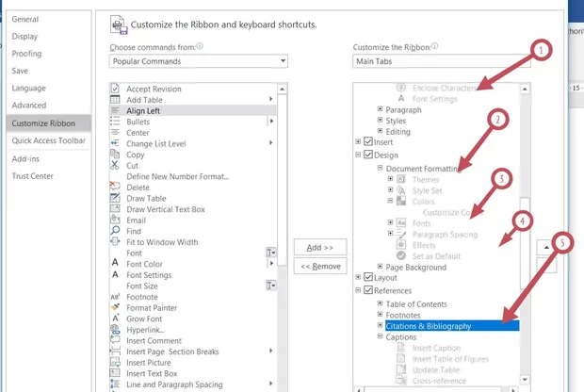This screenshot has height=392, width=584.
Task: Click the Accept Revision command icon
Action: coord(115,89)
